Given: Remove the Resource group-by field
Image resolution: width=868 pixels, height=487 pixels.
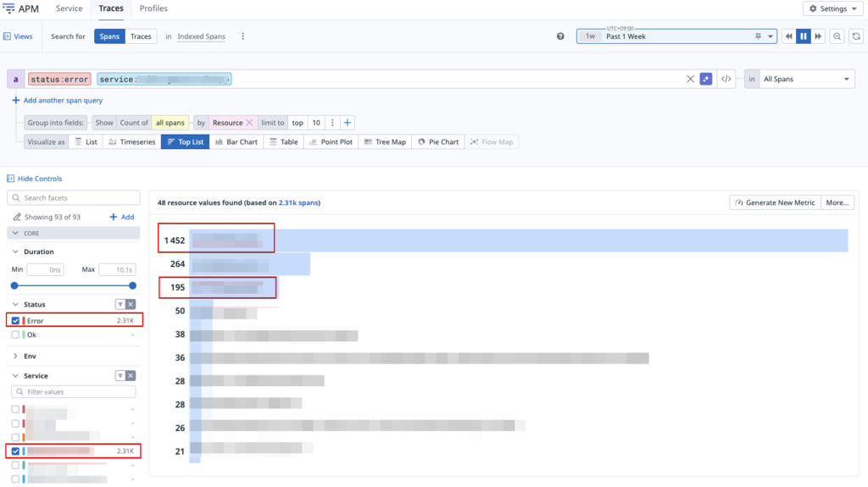Looking at the screenshot, I should (249, 123).
